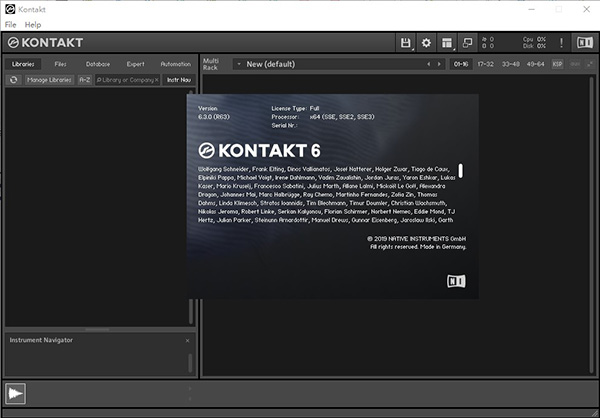Click the next multi arrow
Screen dimensions: 600x418
(439, 64)
